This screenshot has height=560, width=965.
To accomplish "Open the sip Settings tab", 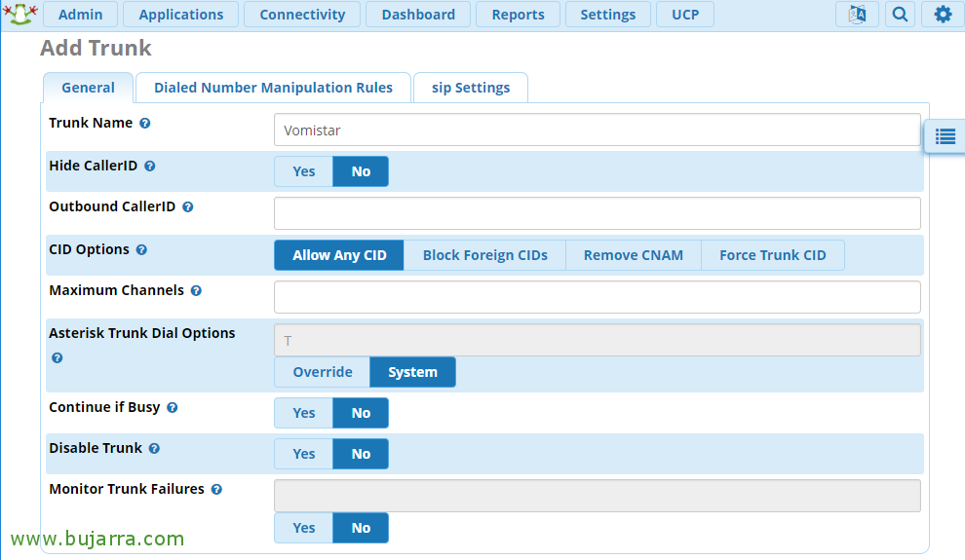I will click(x=471, y=88).
